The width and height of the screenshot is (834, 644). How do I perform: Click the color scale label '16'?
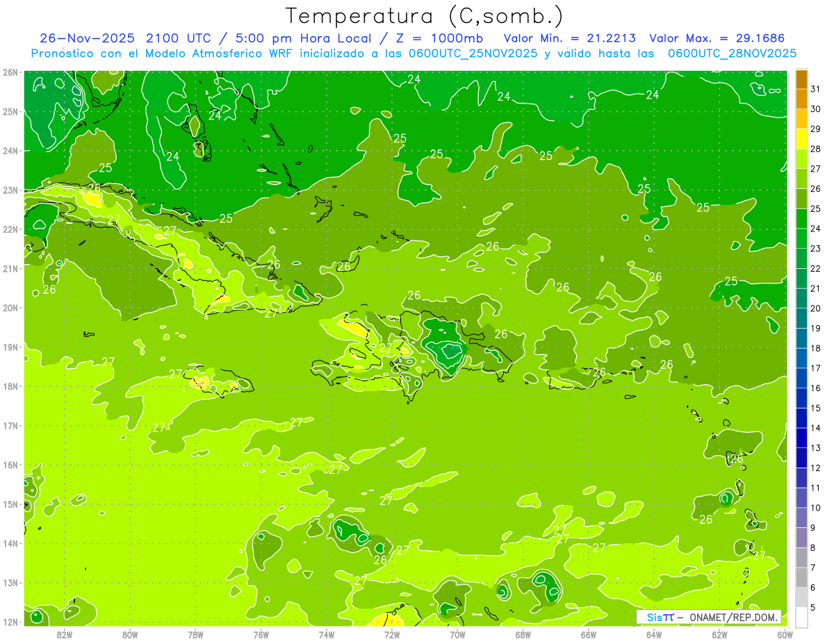coord(816,388)
